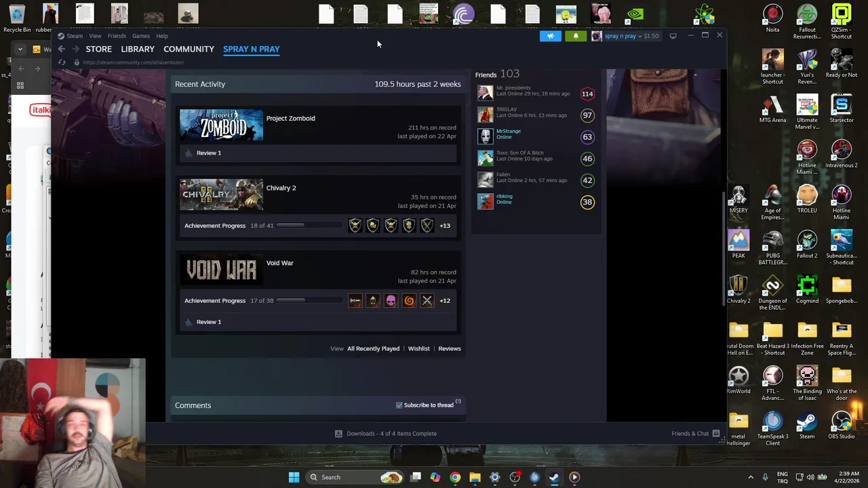
Task: Open MrStrange friend avatar
Action: tap(485, 137)
